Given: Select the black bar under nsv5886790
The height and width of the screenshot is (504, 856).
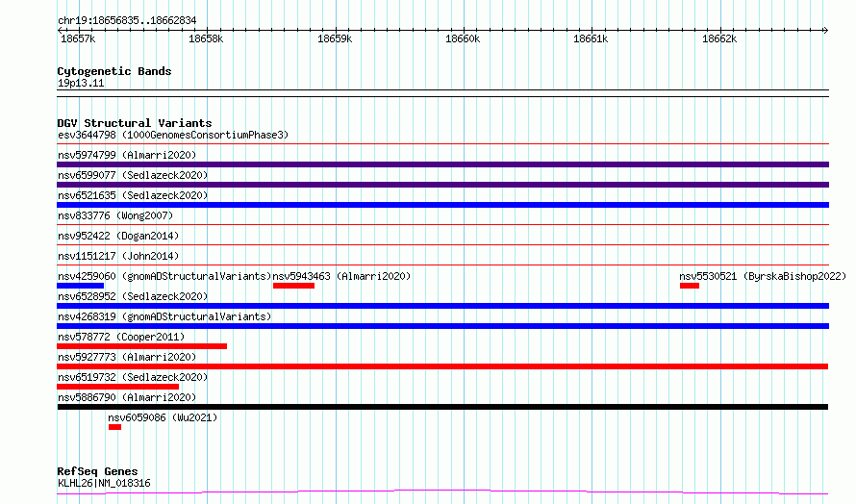Looking at the screenshot, I should coord(442,407).
